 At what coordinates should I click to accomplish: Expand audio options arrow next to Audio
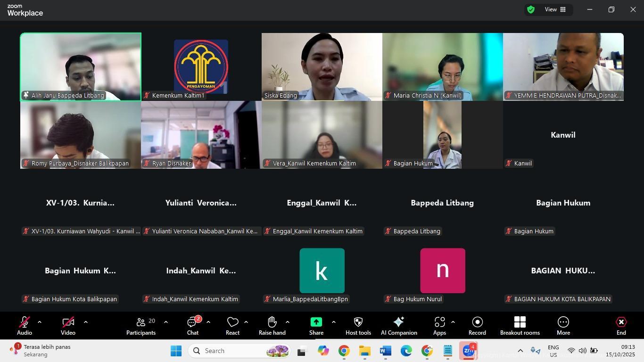click(x=40, y=322)
